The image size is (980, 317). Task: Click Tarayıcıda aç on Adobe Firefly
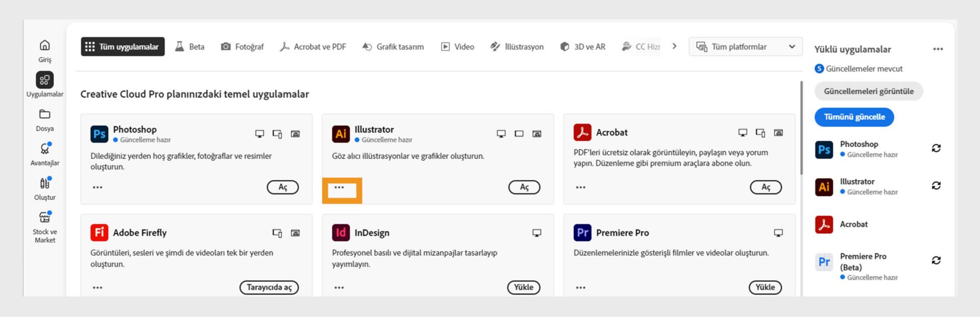click(x=269, y=287)
